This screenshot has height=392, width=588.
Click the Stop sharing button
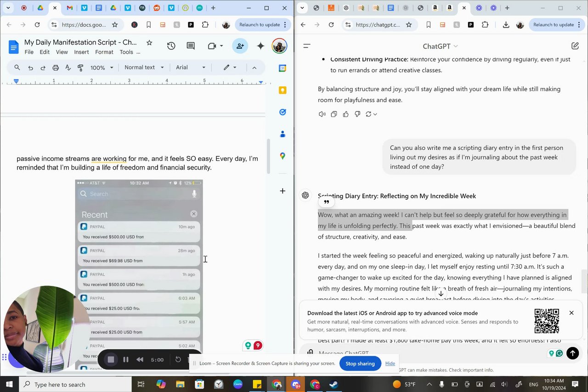[x=360, y=364]
